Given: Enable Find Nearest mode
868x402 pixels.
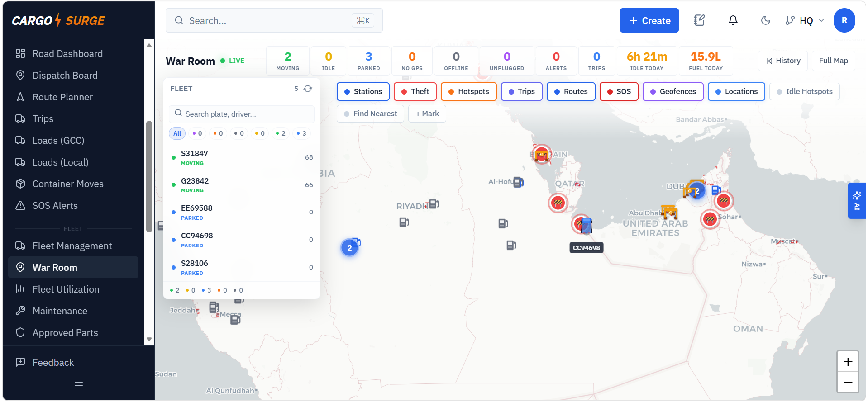Looking at the screenshot, I should pyautogui.click(x=370, y=114).
